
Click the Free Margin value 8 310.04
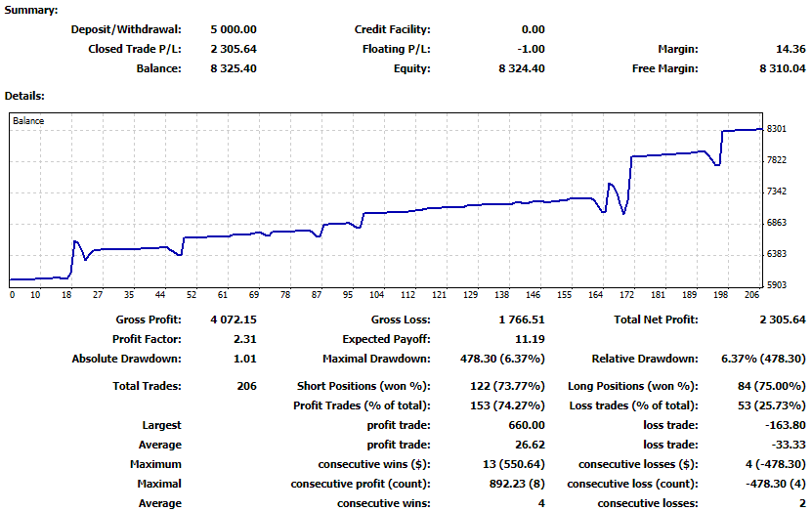[x=782, y=68]
